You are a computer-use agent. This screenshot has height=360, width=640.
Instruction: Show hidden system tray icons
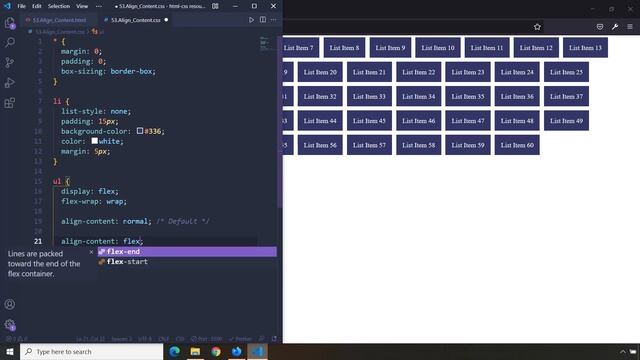click(x=622, y=351)
